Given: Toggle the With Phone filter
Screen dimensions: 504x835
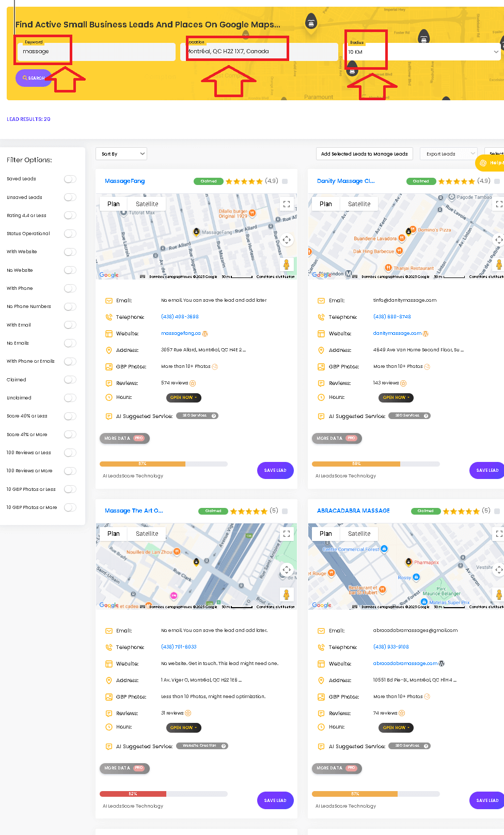Looking at the screenshot, I should point(70,288).
